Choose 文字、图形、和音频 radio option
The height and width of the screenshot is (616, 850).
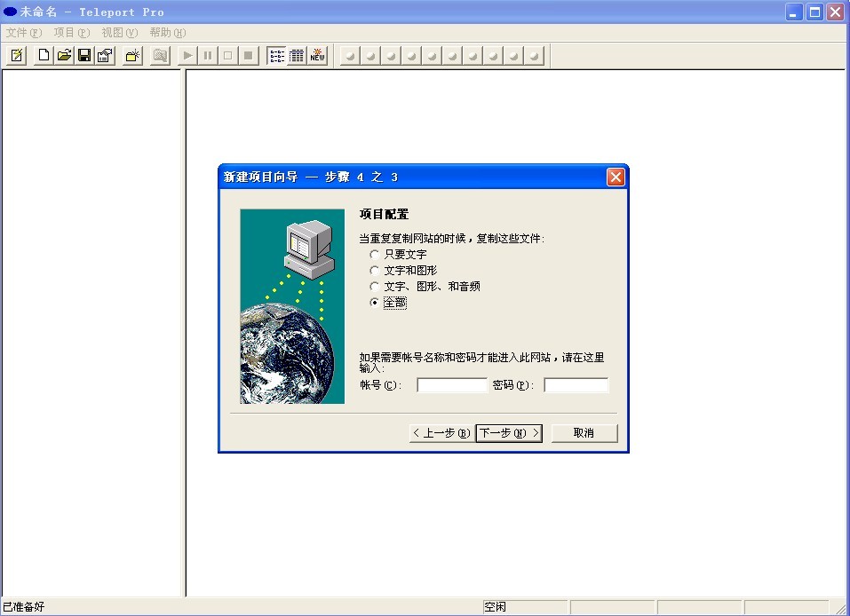tap(425, 286)
